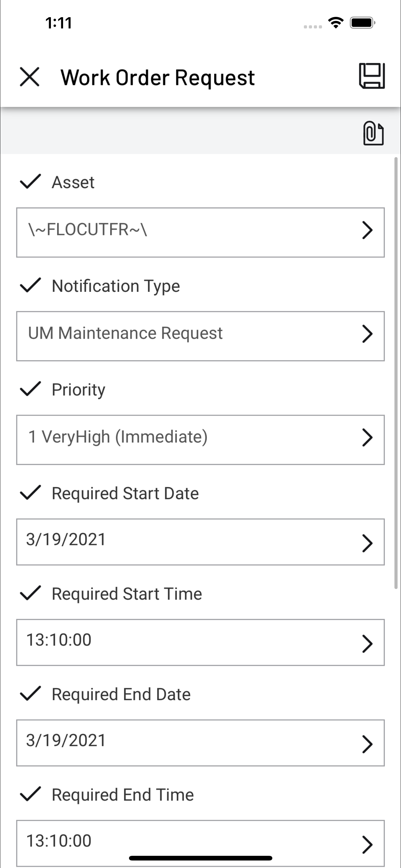Image resolution: width=401 pixels, height=868 pixels.
Task: Open the Asset chevron arrow
Action: (x=367, y=230)
